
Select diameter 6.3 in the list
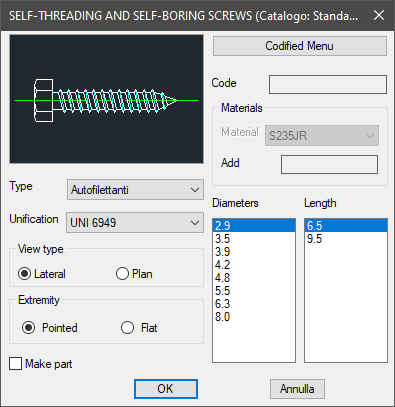coord(254,304)
